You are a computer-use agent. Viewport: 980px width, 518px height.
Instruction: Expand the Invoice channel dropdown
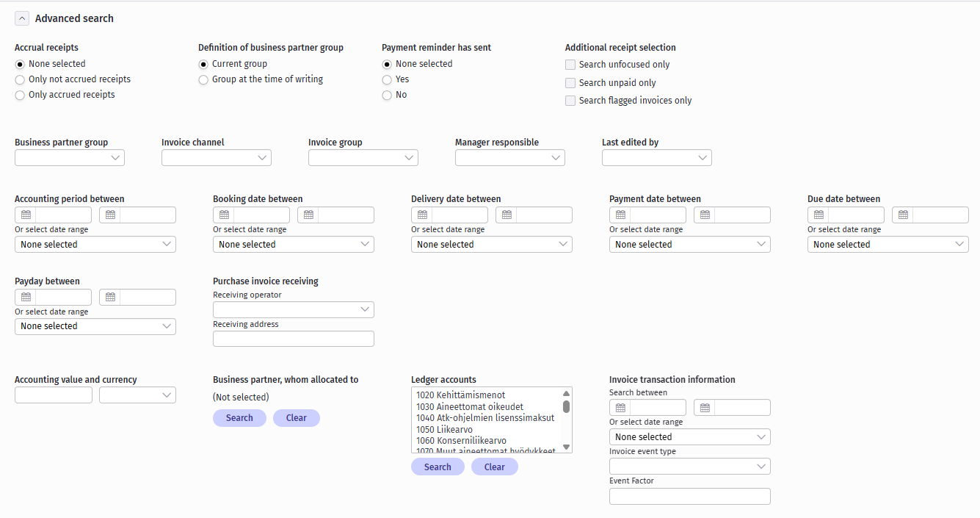pyautogui.click(x=217, y=158)
